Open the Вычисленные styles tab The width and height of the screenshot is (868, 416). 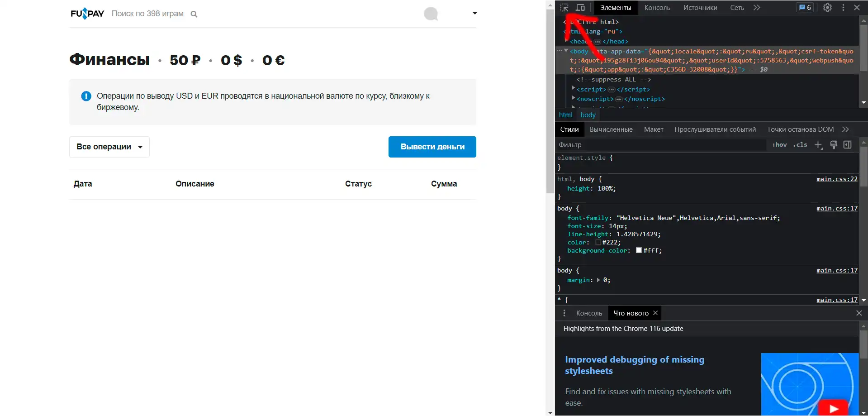[611, 129]
